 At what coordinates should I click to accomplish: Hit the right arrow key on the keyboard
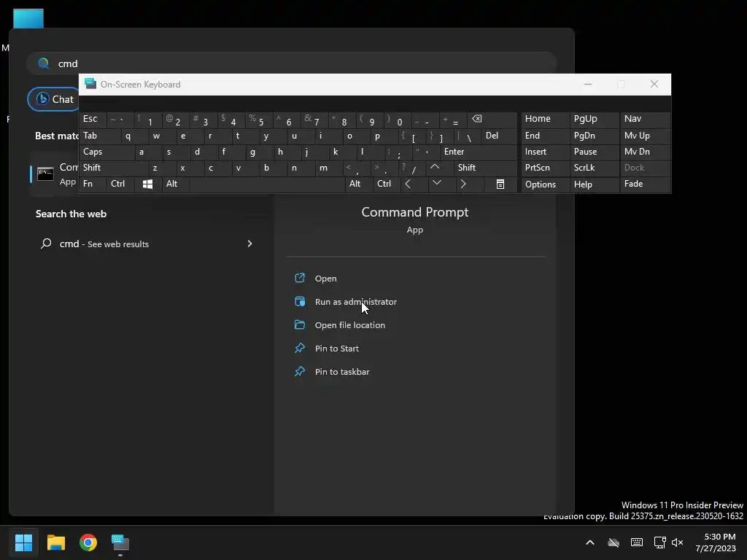[463, 184]
